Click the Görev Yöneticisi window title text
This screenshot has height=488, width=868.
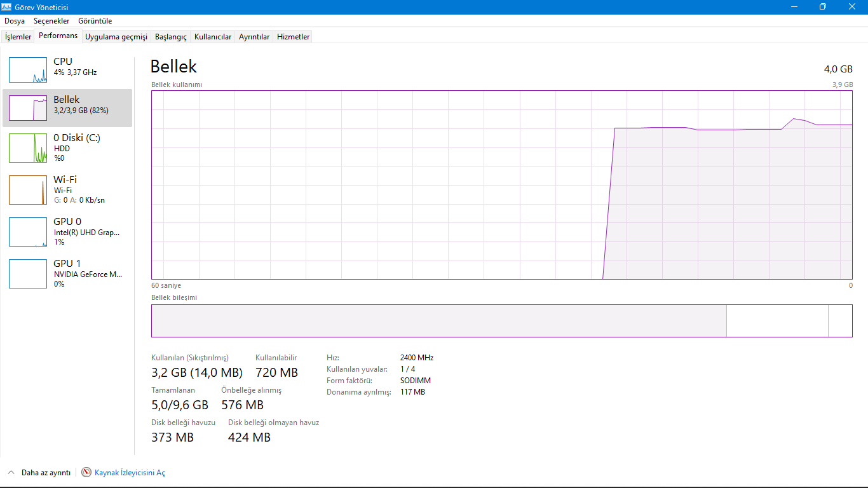41,7
